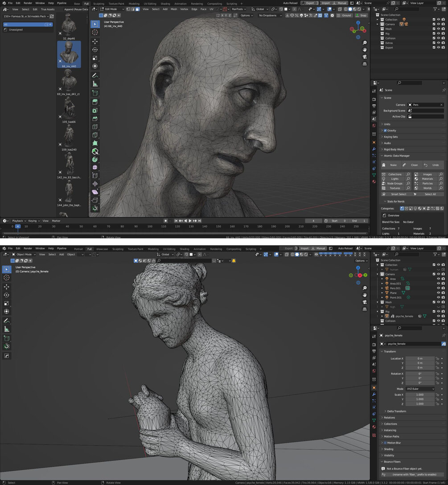Open the Sculpting workspace tab in upper window
The height and width of the screenshot is (485, 448).
point(99,4)
